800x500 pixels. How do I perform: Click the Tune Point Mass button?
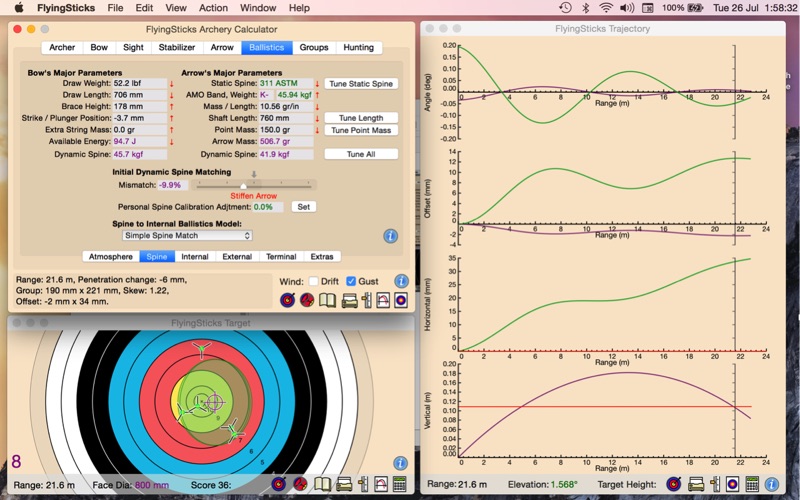click(x=361, y=130)
